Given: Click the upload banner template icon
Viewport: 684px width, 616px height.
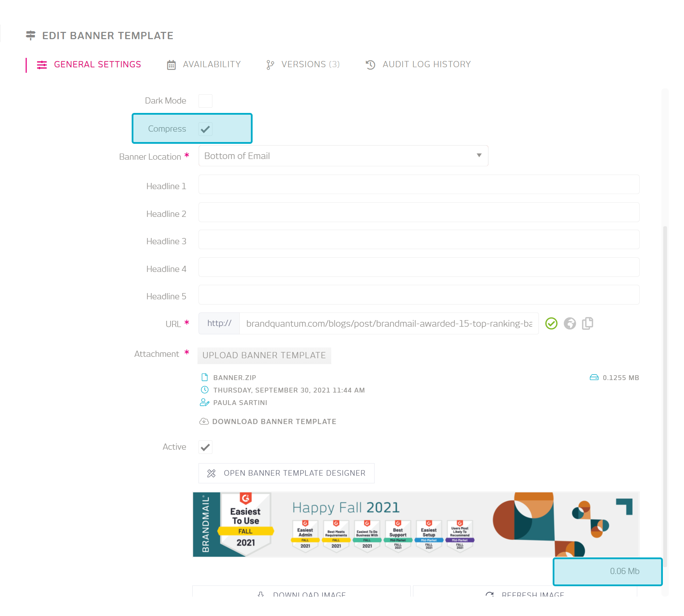Looking at the screenshot, I should 264,355.
